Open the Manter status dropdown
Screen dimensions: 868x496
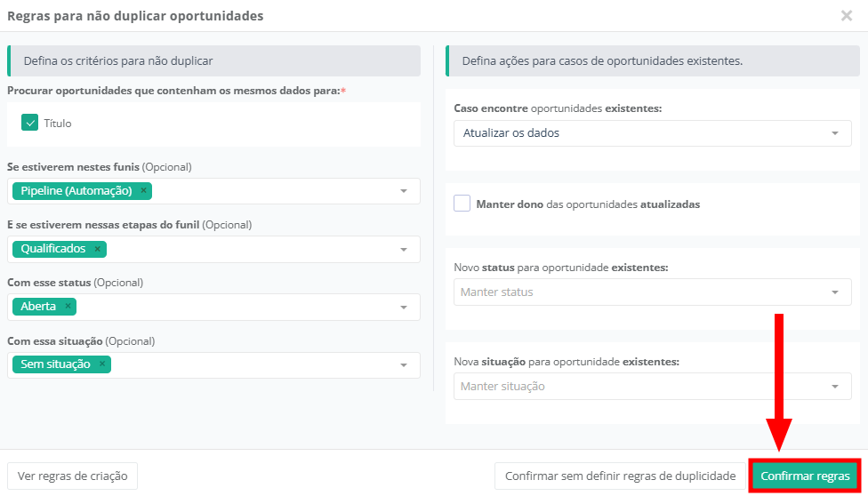pyautogui.click(x=834, y=292)
